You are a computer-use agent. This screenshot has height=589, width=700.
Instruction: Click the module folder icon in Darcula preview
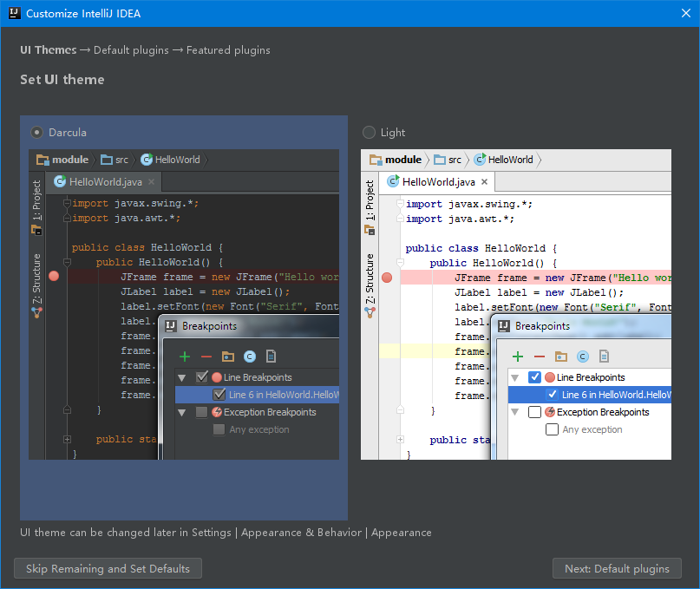pos(43,160)
